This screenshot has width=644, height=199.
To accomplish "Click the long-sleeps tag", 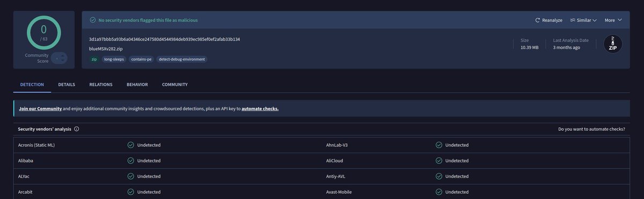I will (x=114, y=59).
